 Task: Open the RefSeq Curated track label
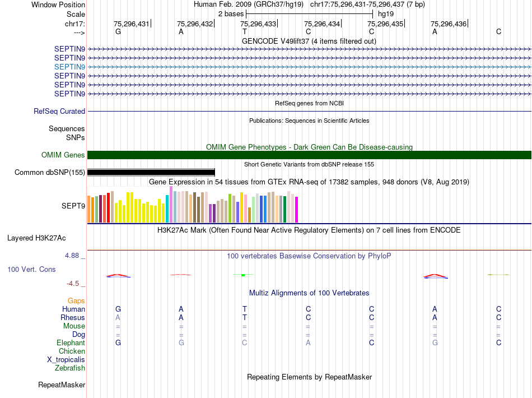coord(59,111)
